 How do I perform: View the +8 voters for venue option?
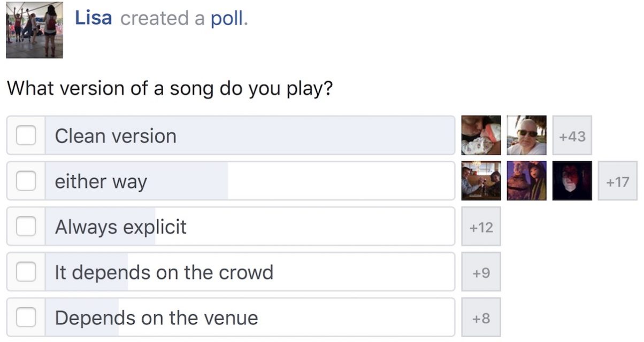[480, 317]
